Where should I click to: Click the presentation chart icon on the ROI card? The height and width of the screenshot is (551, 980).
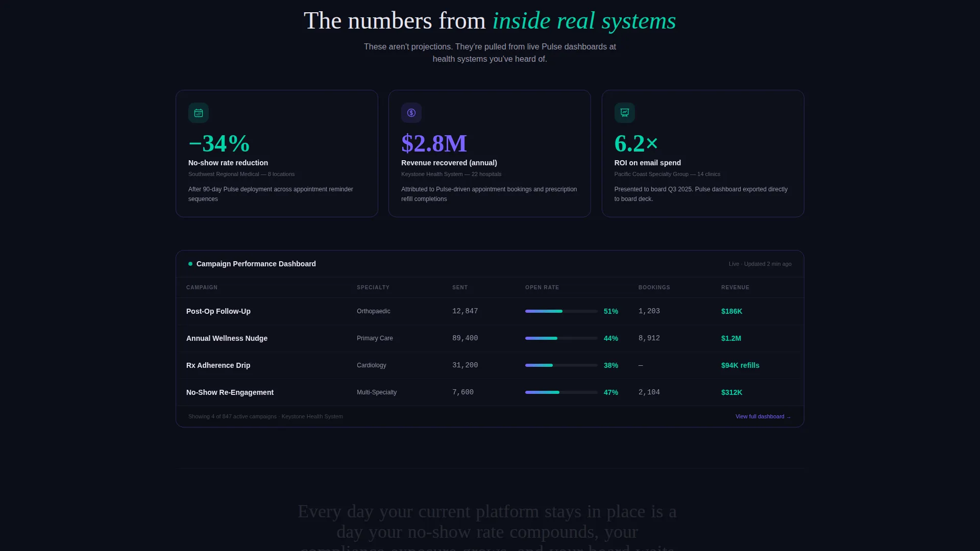pyautogui.click(x=625, y=113)
